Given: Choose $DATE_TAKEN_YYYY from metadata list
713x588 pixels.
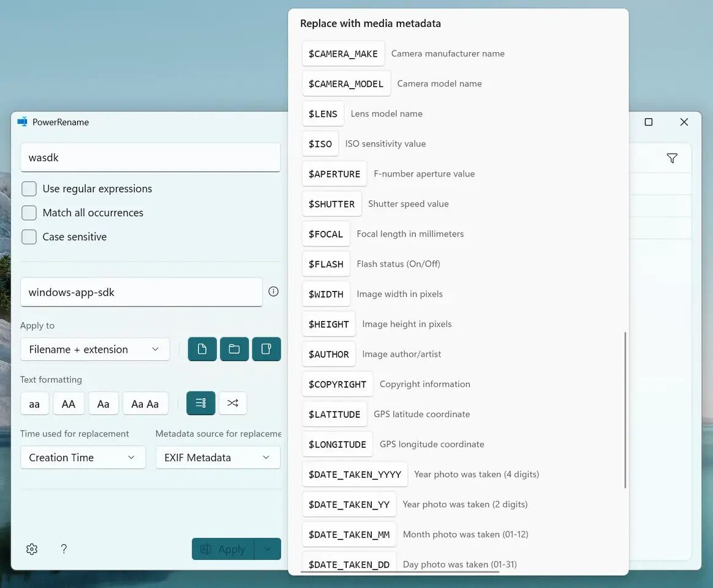Looking at the screenshot, I should tap(355, 474).
